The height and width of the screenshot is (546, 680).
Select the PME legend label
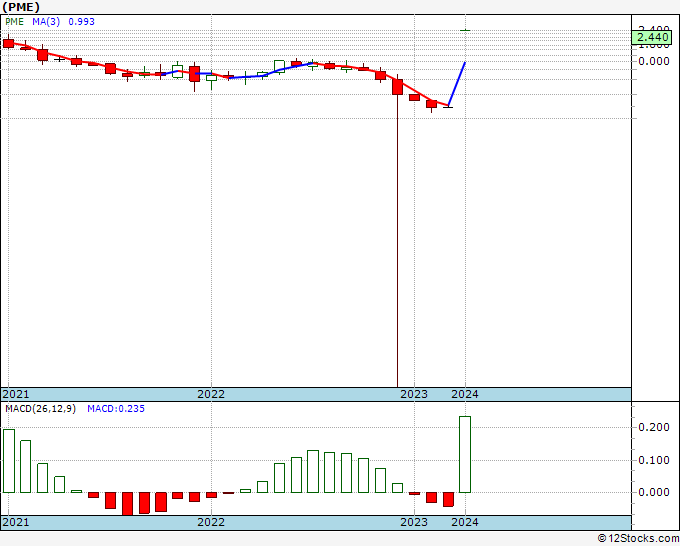pyautogui.click(x=14, y=22)
